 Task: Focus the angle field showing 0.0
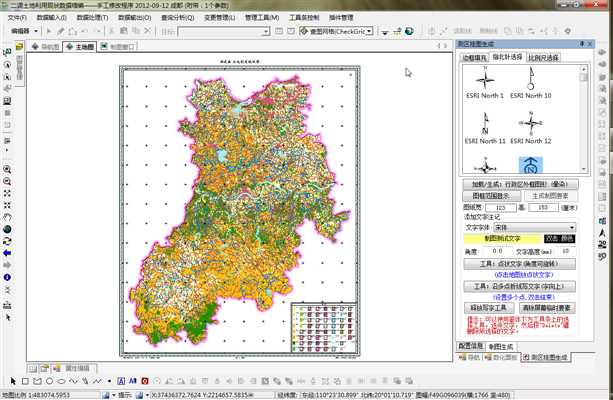(497, 251)
